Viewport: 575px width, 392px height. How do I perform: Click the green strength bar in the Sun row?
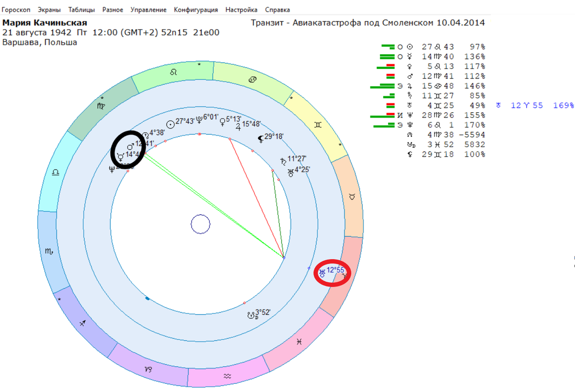click(x=388, y=46)
